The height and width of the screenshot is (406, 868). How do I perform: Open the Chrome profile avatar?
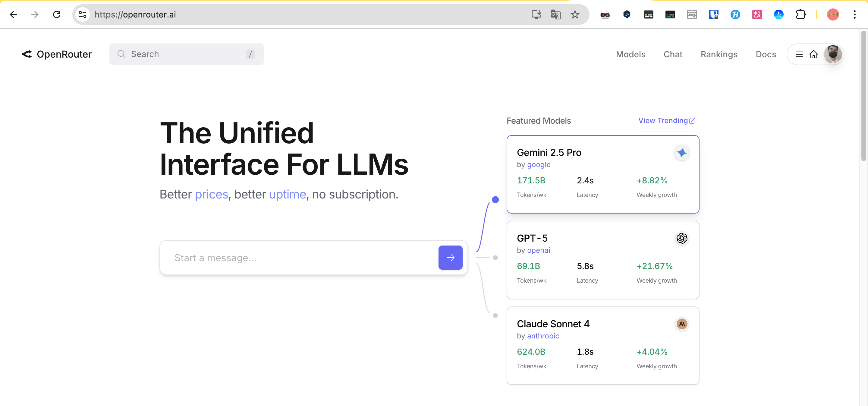tap(833, 14)
